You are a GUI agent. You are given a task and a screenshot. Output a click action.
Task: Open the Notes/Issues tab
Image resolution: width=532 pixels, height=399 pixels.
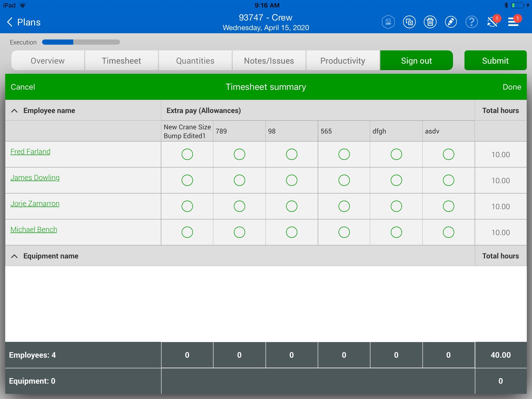[269, 61]
